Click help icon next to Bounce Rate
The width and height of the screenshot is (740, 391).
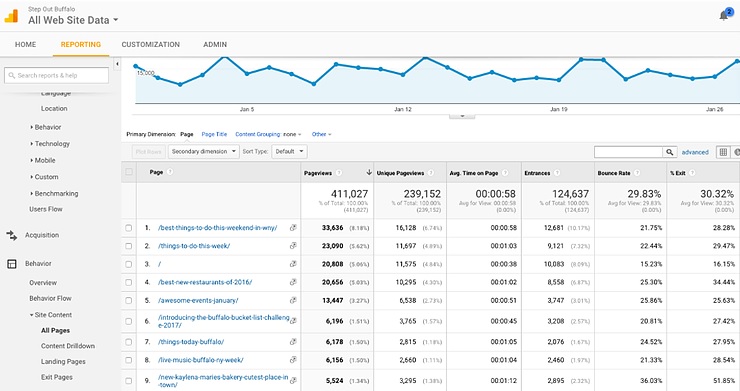click(637, 173)
